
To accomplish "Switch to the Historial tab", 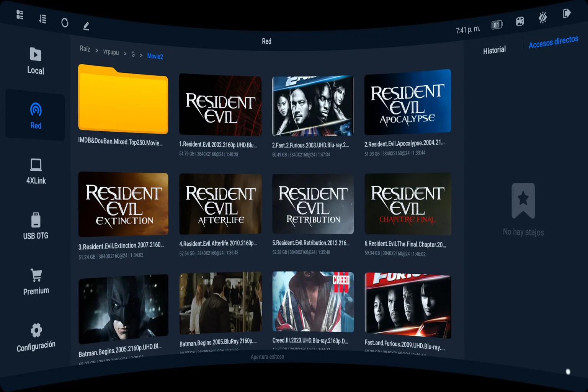I will coord(494,50).
